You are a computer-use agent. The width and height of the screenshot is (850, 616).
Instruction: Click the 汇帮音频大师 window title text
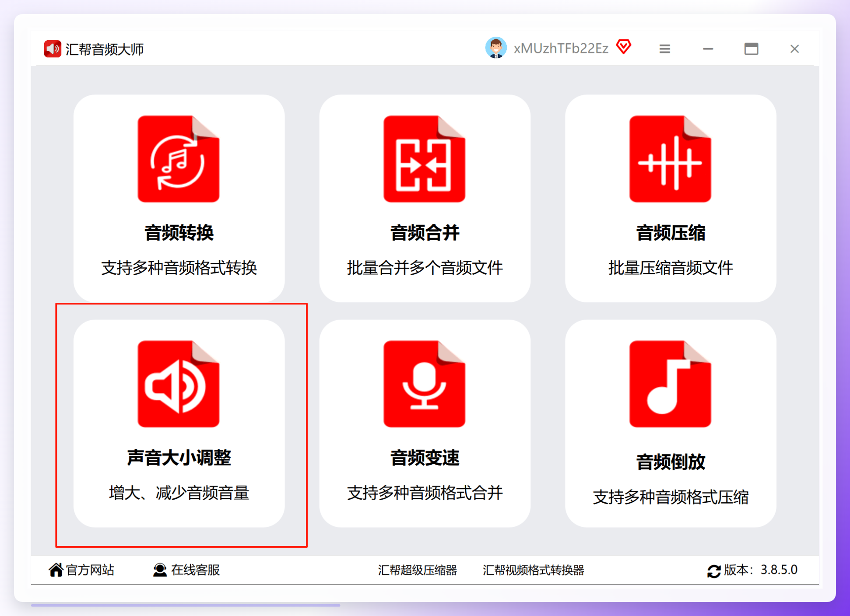105,49
